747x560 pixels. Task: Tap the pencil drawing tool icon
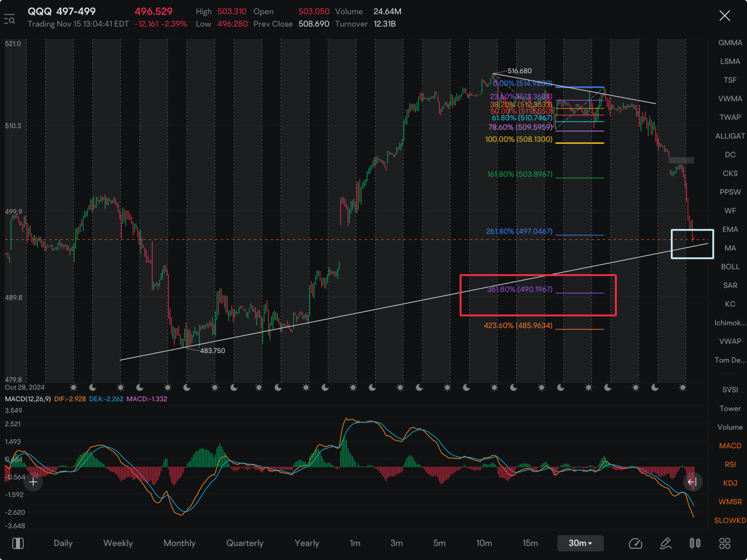(666, 543)
